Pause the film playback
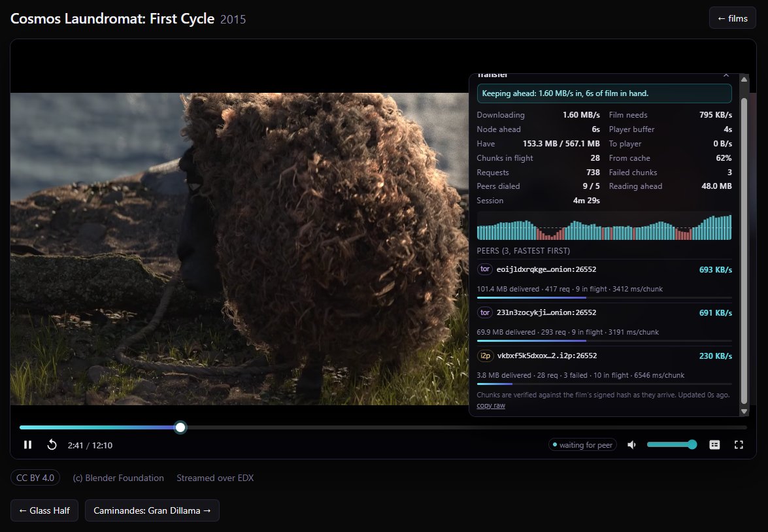 pyautogui.click(x=28, y=445)
